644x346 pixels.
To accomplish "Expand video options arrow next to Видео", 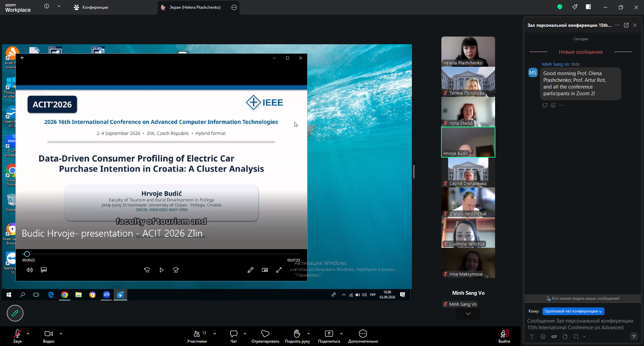I will 61,334.
